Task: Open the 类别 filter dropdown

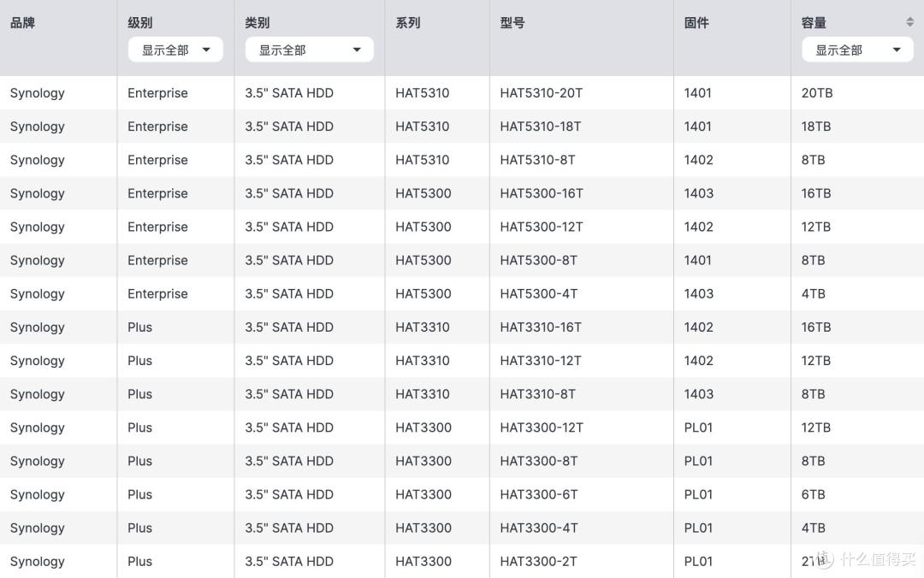Action: click(x=310, y=50)
